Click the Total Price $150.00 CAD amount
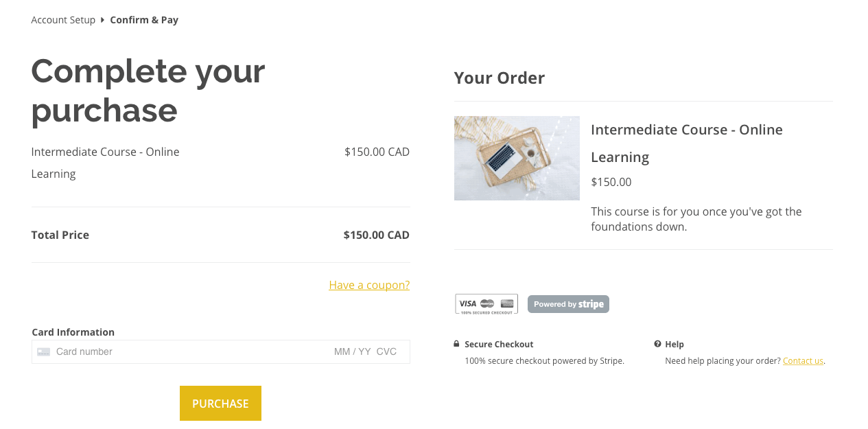The image size is (868, 429). tap(377, 235)
